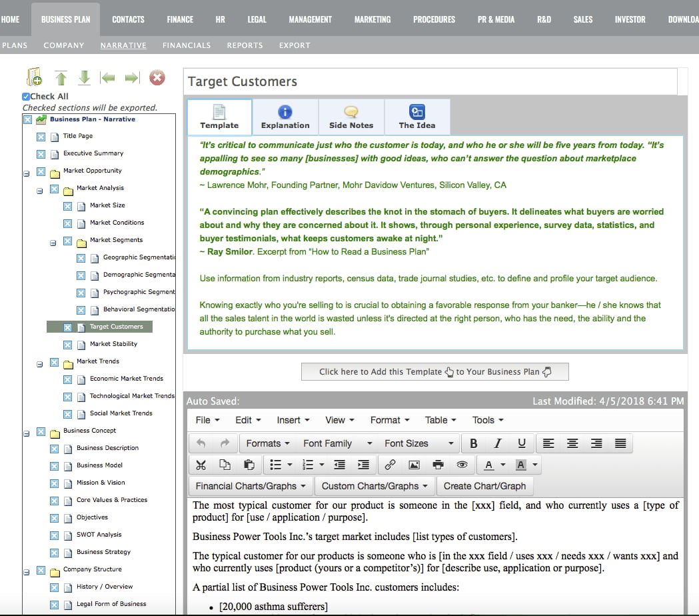Switch to the Explanation tab

click(x=285, y=117)
